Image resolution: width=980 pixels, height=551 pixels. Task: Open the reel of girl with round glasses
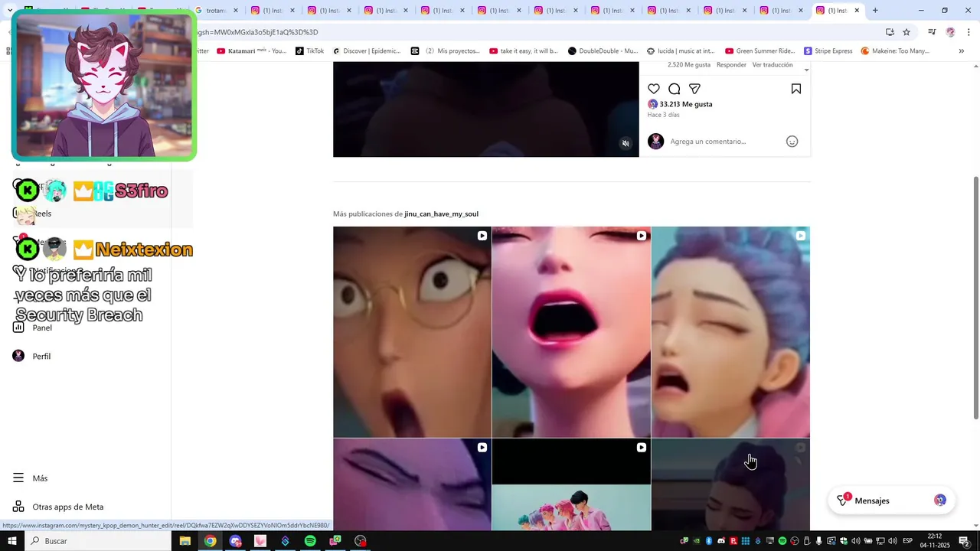click(412, 332)
